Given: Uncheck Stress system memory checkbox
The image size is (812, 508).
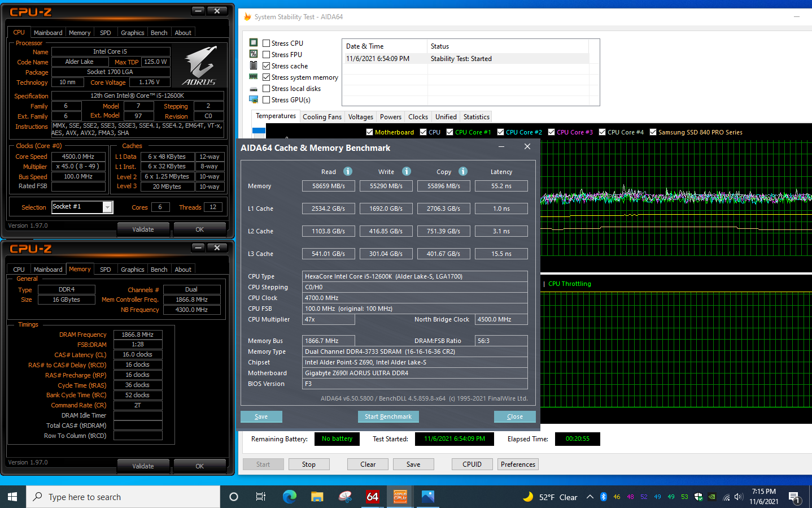Looking at the screenshot, I should [266, 77].
